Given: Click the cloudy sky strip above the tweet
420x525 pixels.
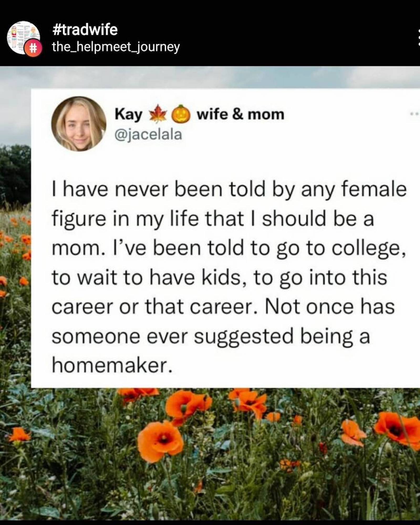Looking at the screenshot, I should pos(210,78).
